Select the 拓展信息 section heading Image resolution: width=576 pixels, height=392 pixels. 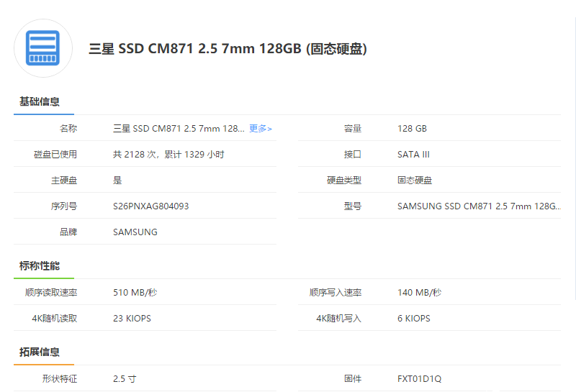pos(40,352)
